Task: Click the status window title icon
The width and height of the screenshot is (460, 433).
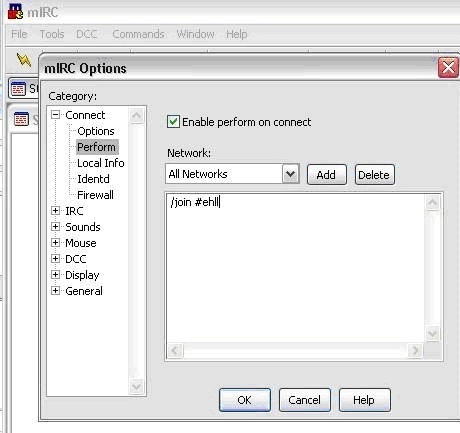Action: coord(21,119)
